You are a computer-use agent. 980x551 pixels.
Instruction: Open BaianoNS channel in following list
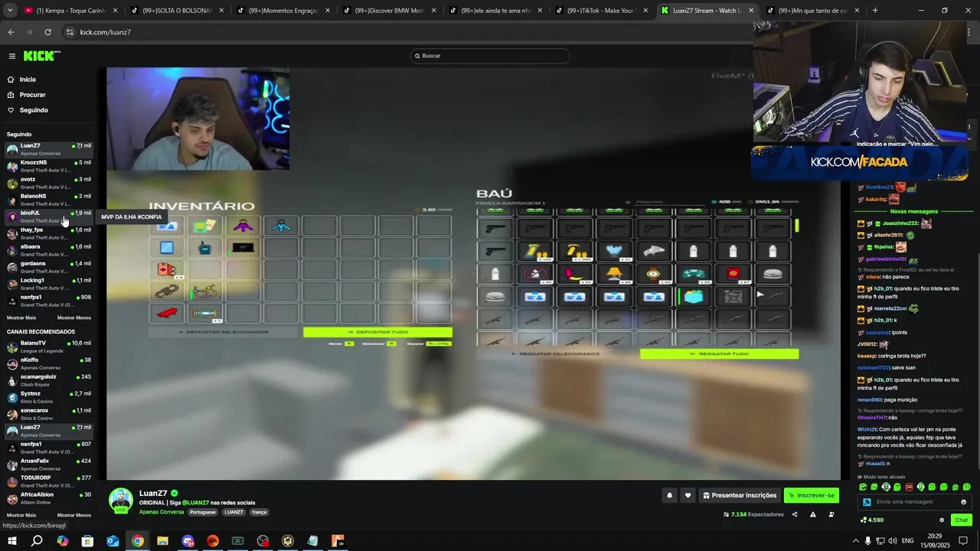click(x=49, y=200)
